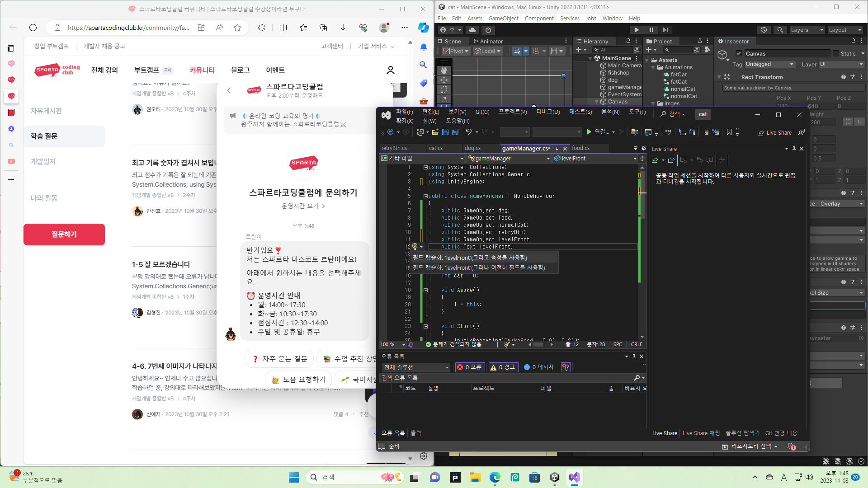The width and height of the screenshot is (868, 488).
Task: Open the Unity Layers dropdown
Action: point(807,30)
